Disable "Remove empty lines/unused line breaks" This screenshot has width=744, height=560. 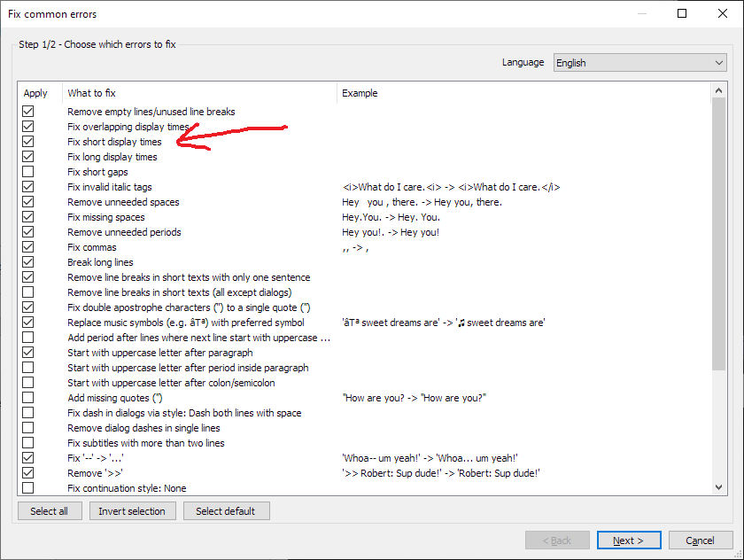pyautogui.click(x=27, y=112)
